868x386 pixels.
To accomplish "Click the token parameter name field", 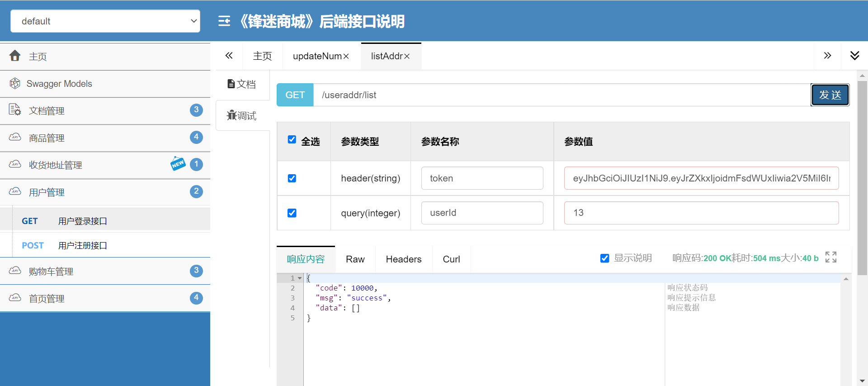I will coord(482,178).
